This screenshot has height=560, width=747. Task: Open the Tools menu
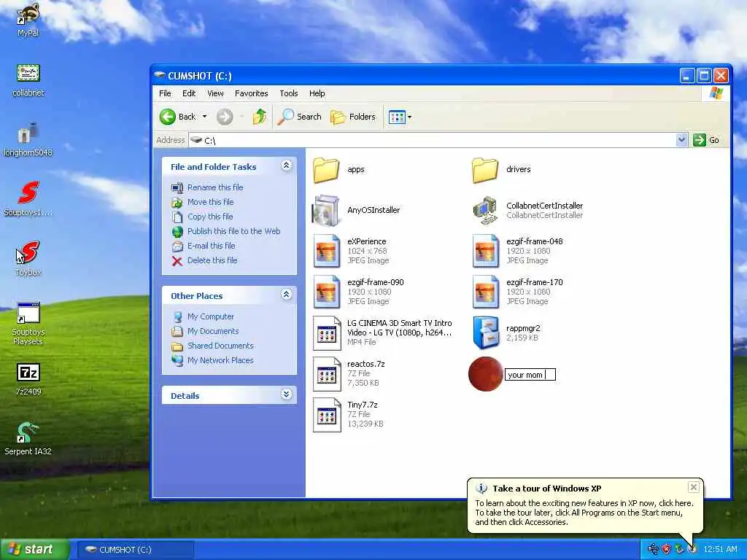click(x=289, y=93)
